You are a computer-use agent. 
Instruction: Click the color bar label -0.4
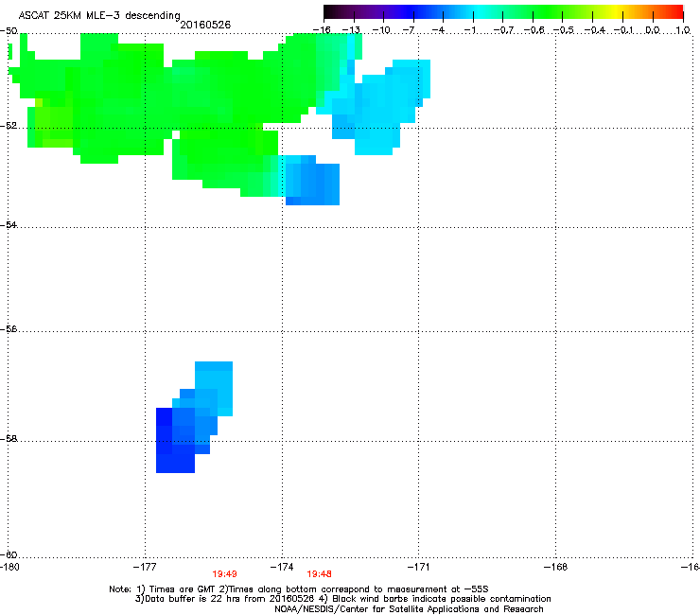[594, 30]
